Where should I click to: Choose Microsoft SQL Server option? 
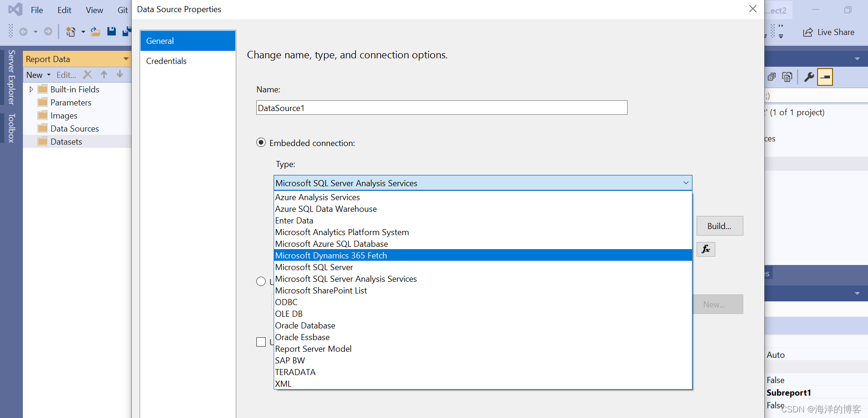click(483, 267)
